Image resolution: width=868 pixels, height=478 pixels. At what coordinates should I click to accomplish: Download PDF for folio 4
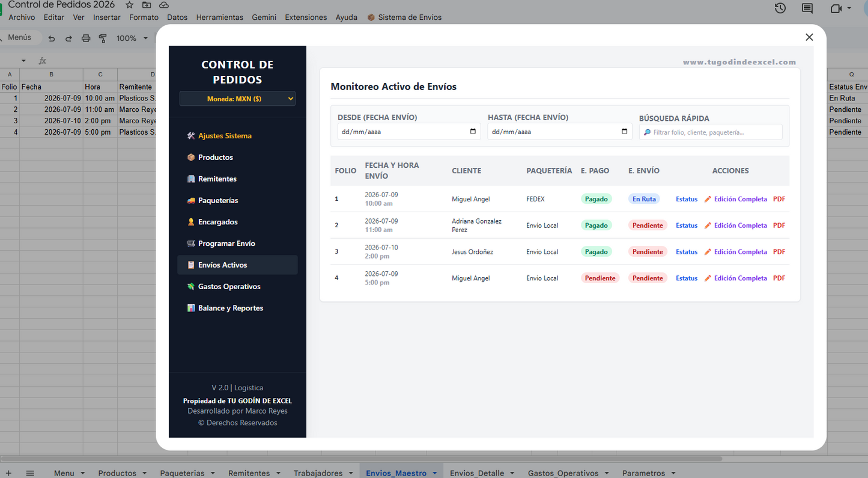coord(779,278)
